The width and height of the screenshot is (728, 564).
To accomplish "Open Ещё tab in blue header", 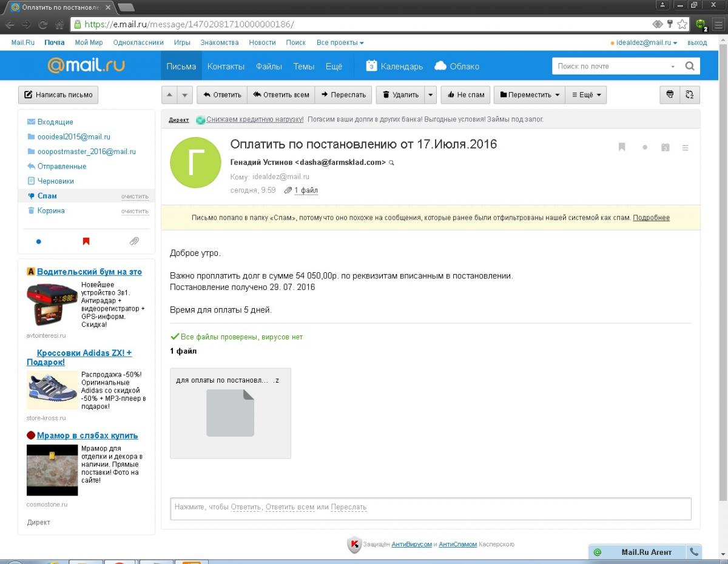I will pyautogui.click(x=334, y=66).
